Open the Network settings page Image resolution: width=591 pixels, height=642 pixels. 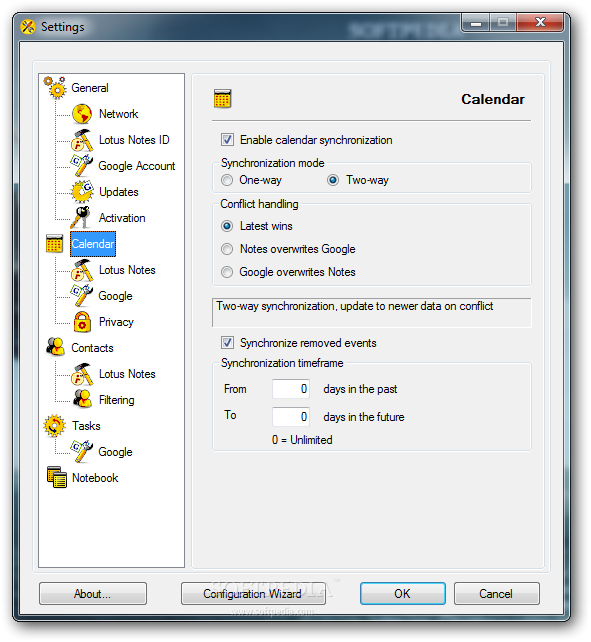118,114
